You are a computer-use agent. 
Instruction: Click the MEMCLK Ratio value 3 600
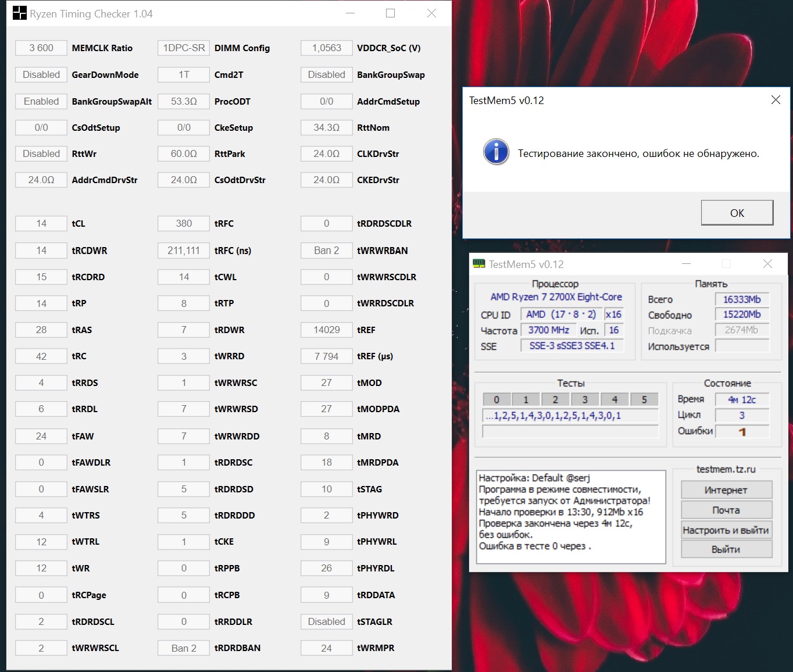pyautogui.click(x=41, y=48)
